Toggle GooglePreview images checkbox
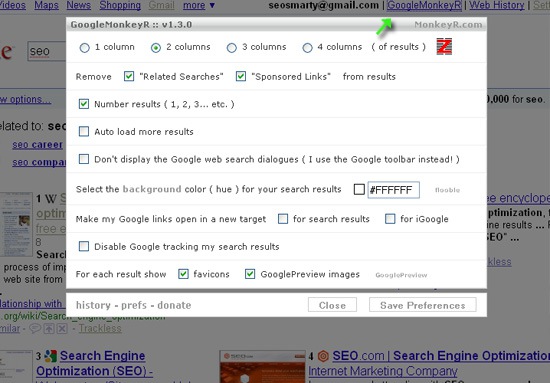Screen dimensions: 550x383 [x=250, y=274]
